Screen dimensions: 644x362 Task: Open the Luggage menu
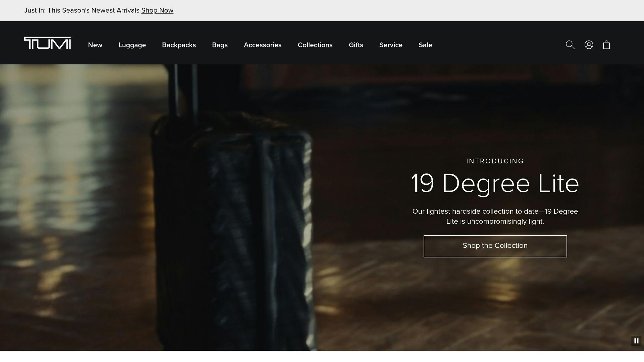pyautogui.click(x=132, y=45)
